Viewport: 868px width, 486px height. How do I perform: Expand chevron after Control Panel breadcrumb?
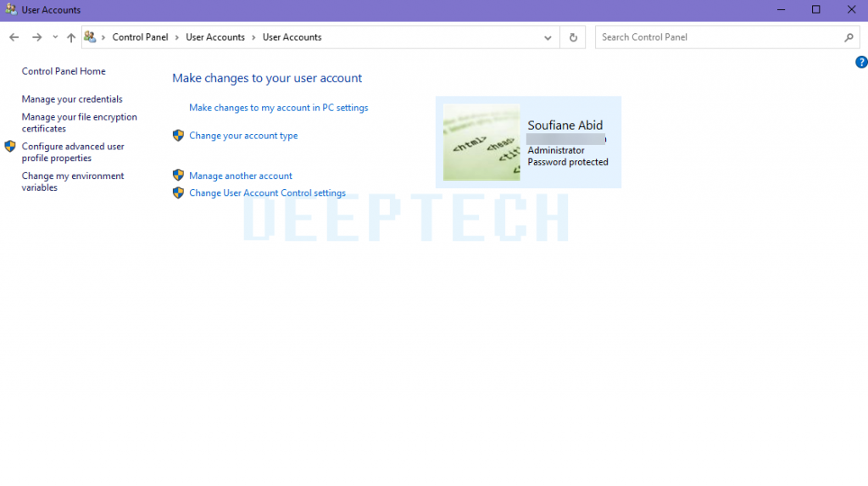(x=176, y=37)
